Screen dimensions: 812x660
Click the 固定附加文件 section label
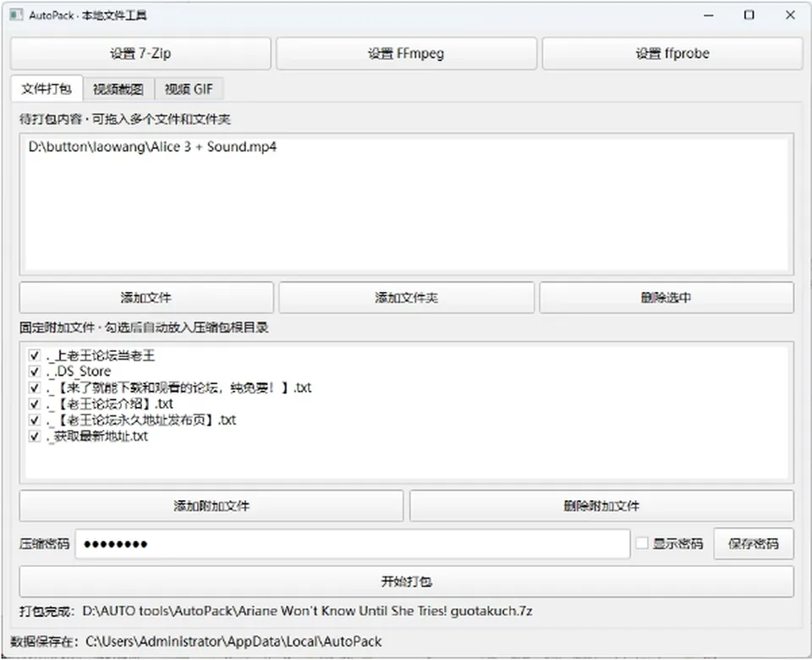tap(144, 327)
